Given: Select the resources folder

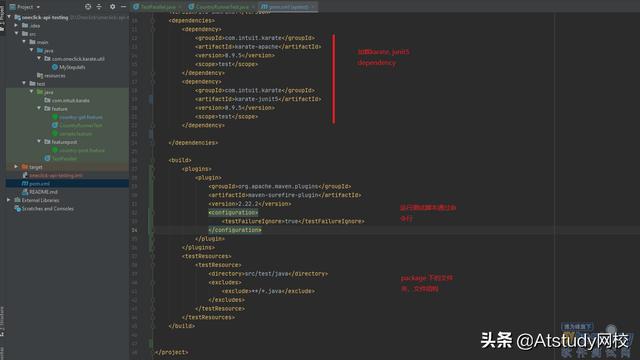Looking at the screenshot, I should [51, 76].
